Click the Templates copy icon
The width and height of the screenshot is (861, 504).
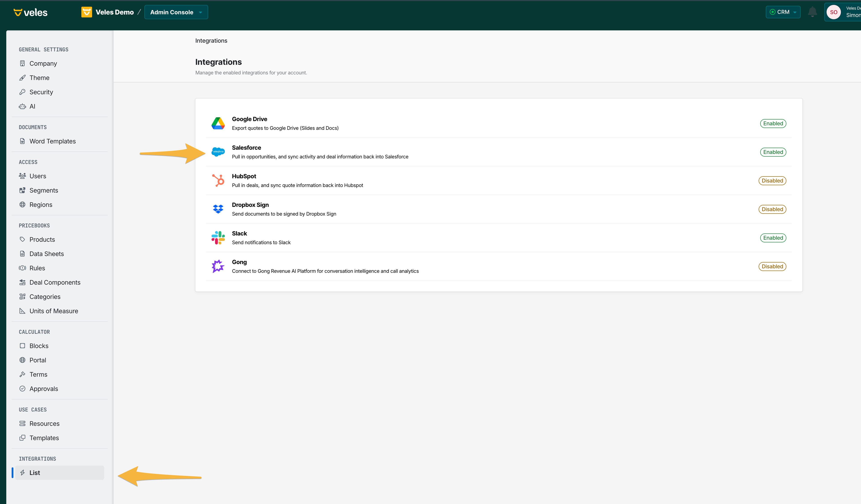pos(23,438)
